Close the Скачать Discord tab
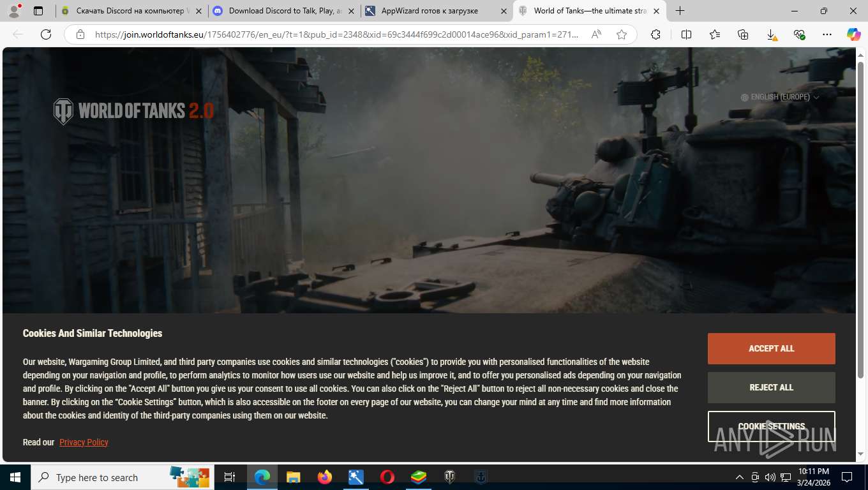868x490 pixels. (198, 11)
